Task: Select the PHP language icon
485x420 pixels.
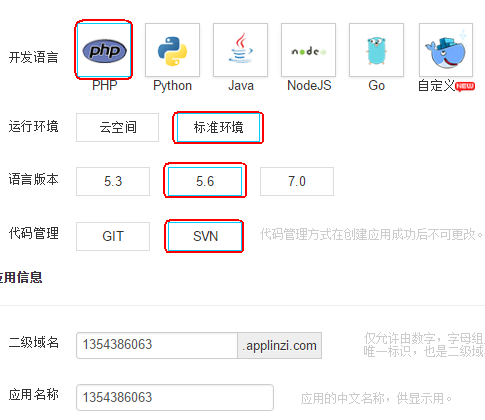Action: click(104, 50)
